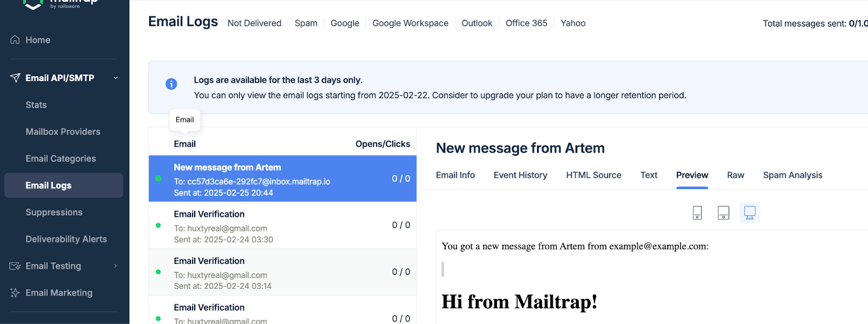
Task: Switch to the Preview tab
Action: (x=692, y=175)
